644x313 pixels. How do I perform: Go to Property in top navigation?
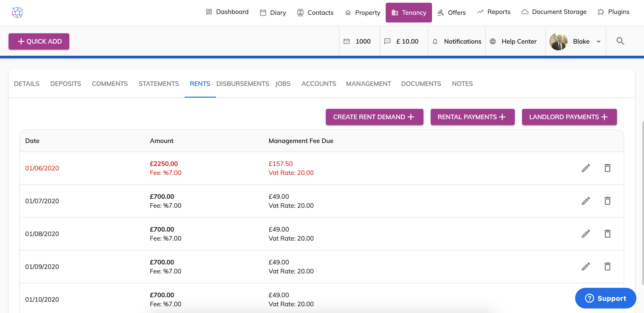363,13
